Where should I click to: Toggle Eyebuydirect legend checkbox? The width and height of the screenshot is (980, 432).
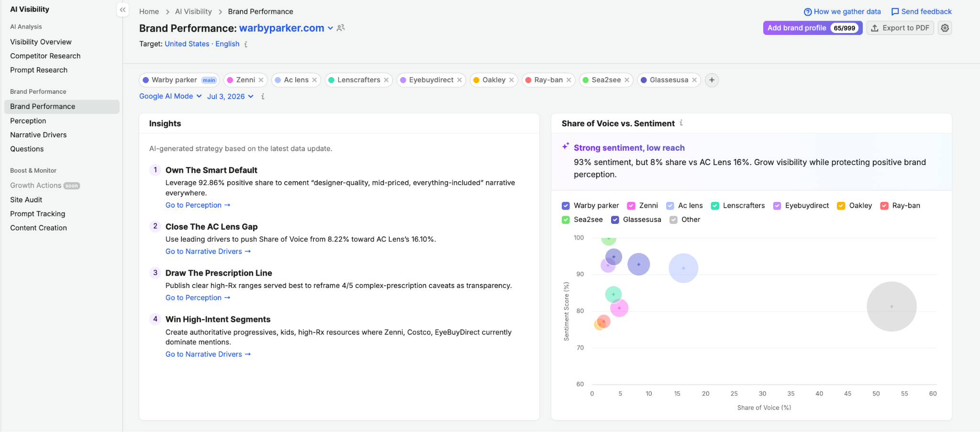[x=777, y=206]
